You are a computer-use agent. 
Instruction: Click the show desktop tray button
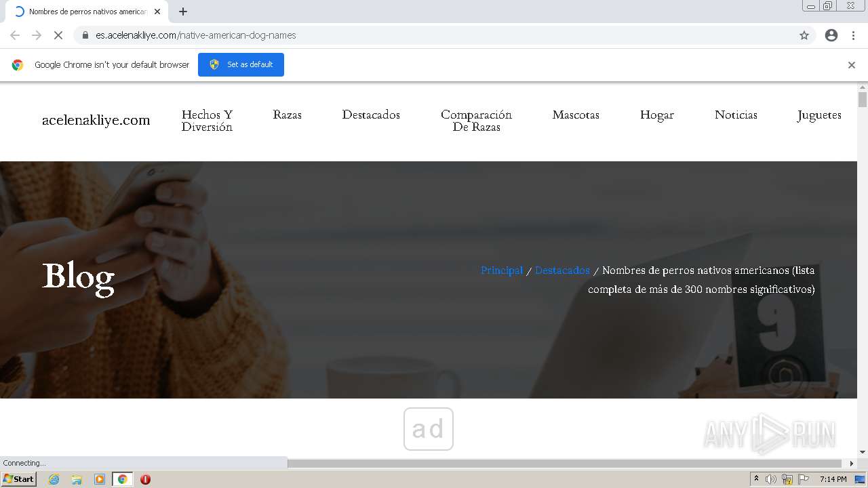[860, 479]
